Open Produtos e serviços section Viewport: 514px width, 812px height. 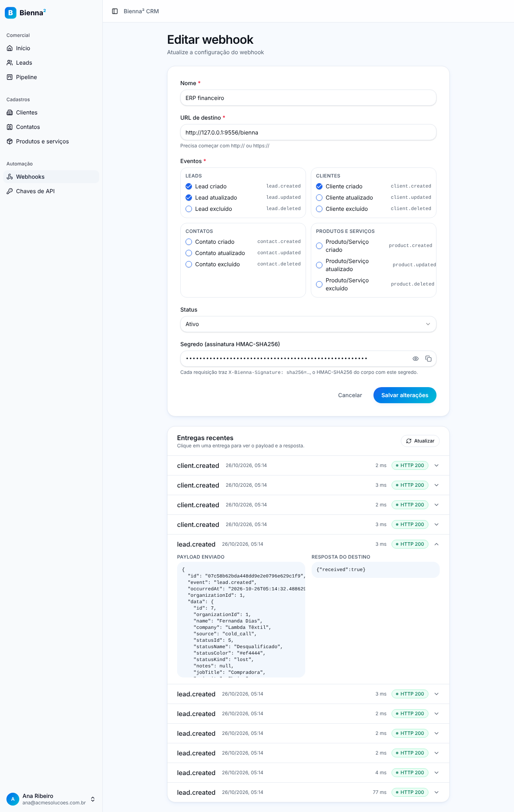(51, 141)
